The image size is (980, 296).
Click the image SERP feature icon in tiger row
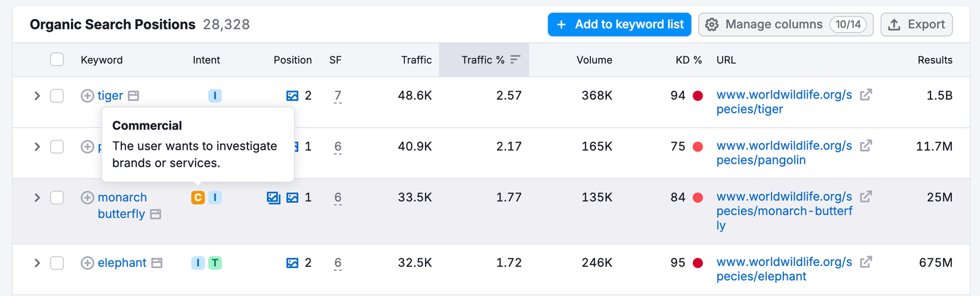(x=292, y=96)
